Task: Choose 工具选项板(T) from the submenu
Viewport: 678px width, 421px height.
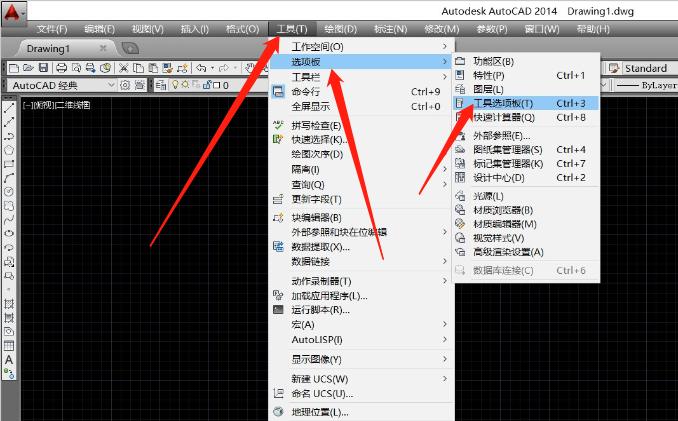Action: [x=526, y=103]
